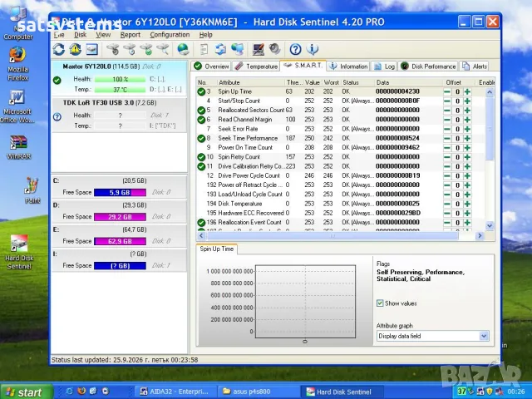Open the Report menu
This screenshot has height=399, width=532.
click(131, 35)
